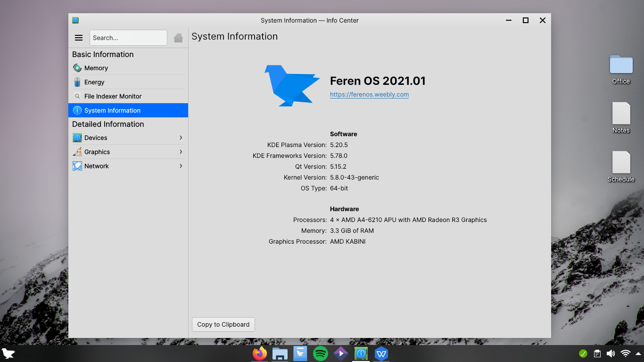
Task: Open the ferenos.weebly.com link
Action: (369, 94)
